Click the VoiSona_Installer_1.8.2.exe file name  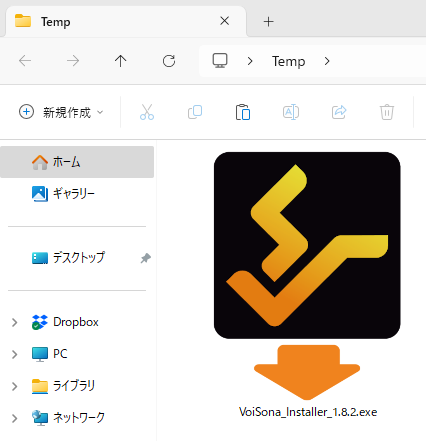308,412
